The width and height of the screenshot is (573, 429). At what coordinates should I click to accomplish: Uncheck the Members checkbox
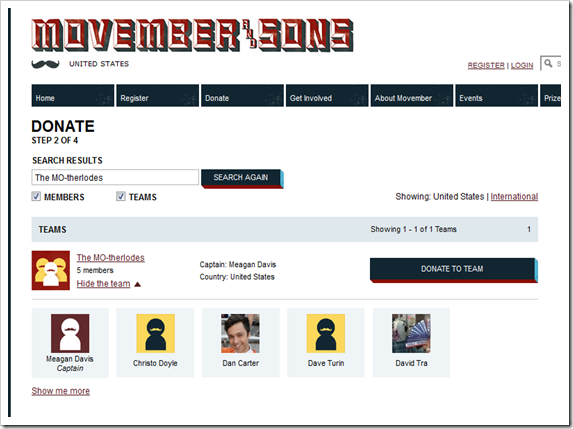(36, 196)
